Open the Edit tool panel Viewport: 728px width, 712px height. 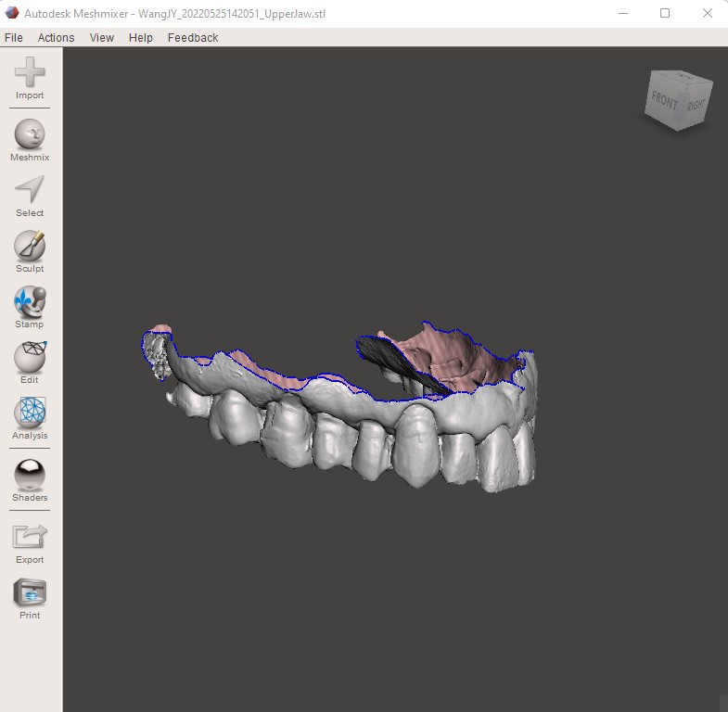[x=30, y=358]
